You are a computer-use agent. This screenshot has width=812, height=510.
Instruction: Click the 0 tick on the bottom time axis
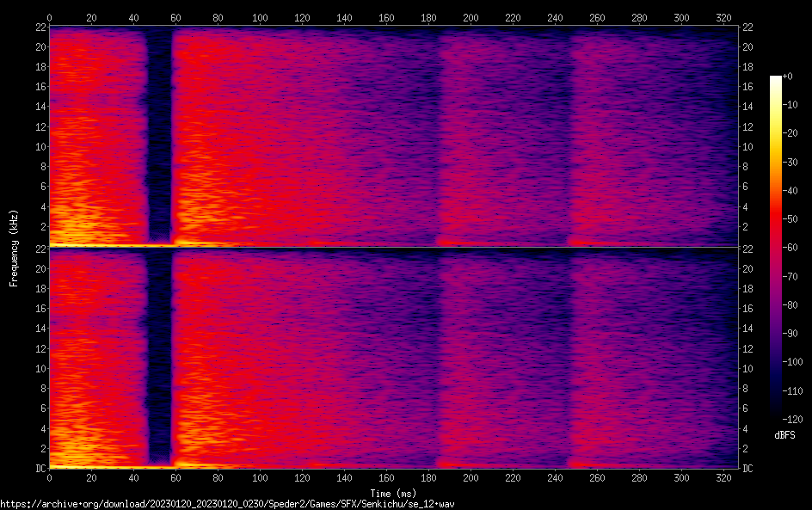50,476
